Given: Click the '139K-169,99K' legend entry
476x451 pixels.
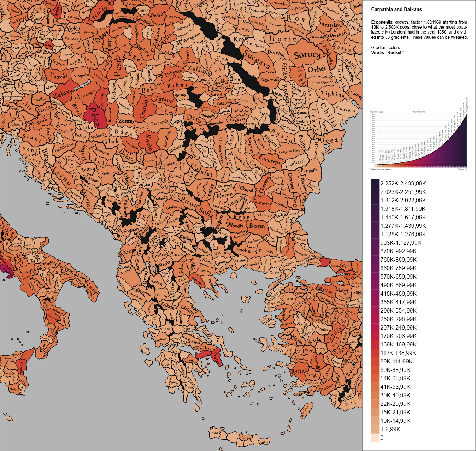Looking at the screenshot, I should (374, 345).
